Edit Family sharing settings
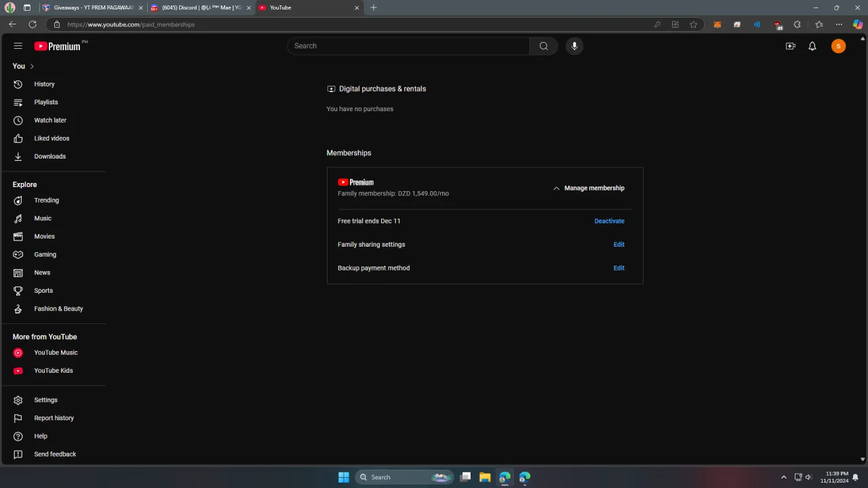The height and width of the screenshot is (488, 868). pos(619,245)
